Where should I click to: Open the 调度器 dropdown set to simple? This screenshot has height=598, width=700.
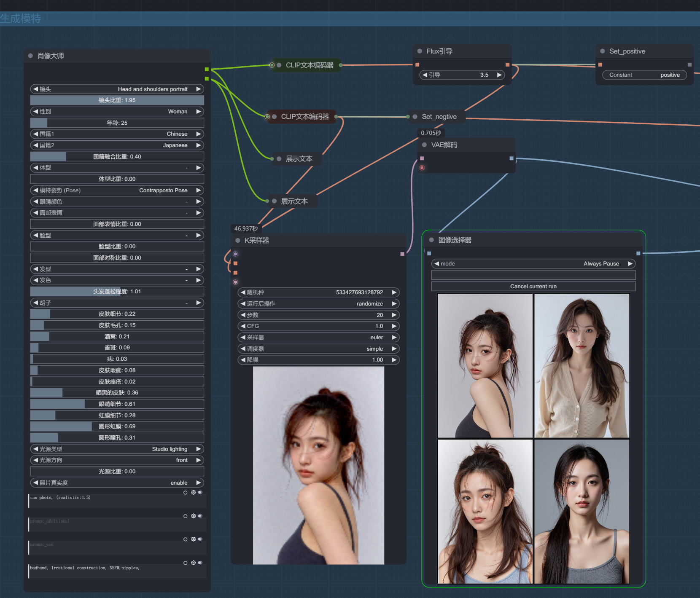point(318,349)
